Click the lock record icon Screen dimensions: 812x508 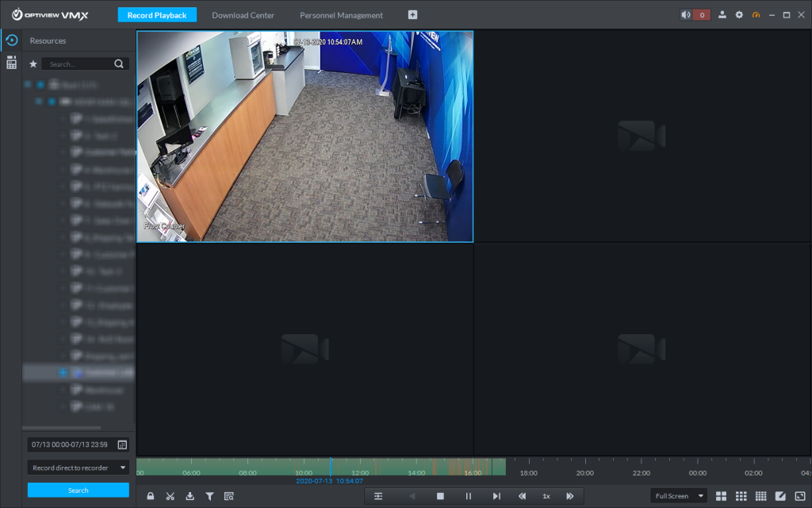pos(151,496)
